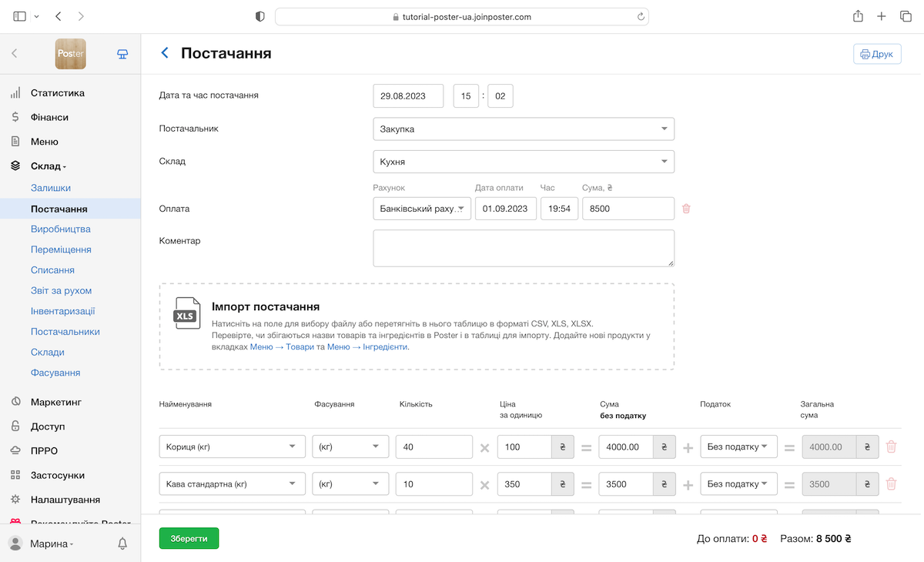
Task: Click the supply date field 29.08.2023
Action: point(409,96)
